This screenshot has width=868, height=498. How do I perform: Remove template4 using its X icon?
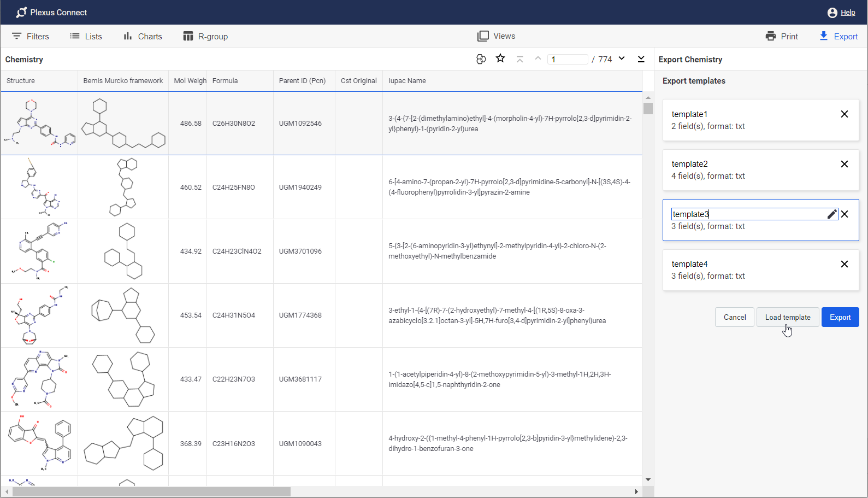click(x=844, y=264)
